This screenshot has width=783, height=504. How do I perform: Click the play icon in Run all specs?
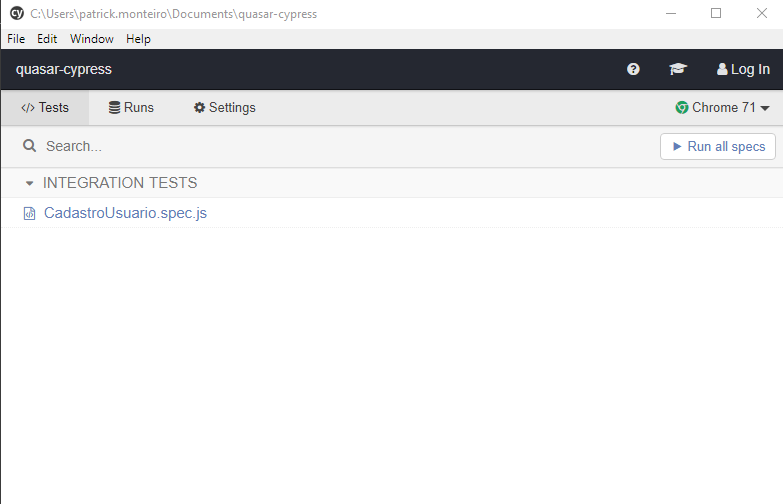pyautogui.click(x=677, y=147)
